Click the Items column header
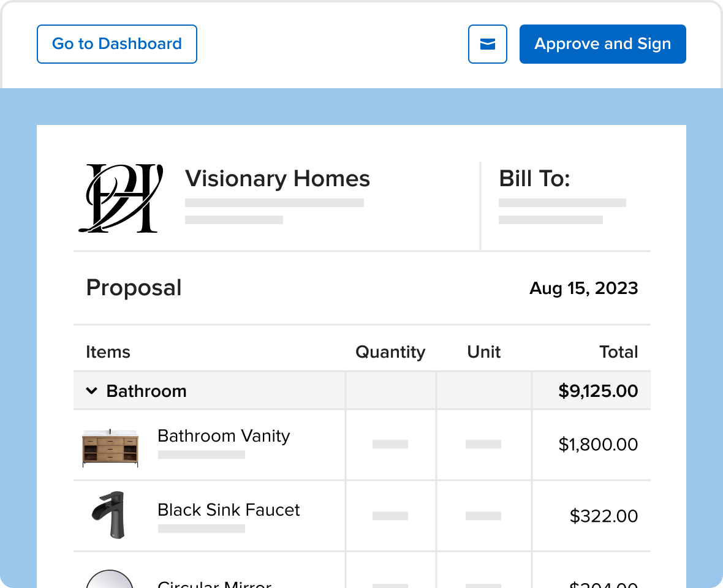 (x=108, y=352)
